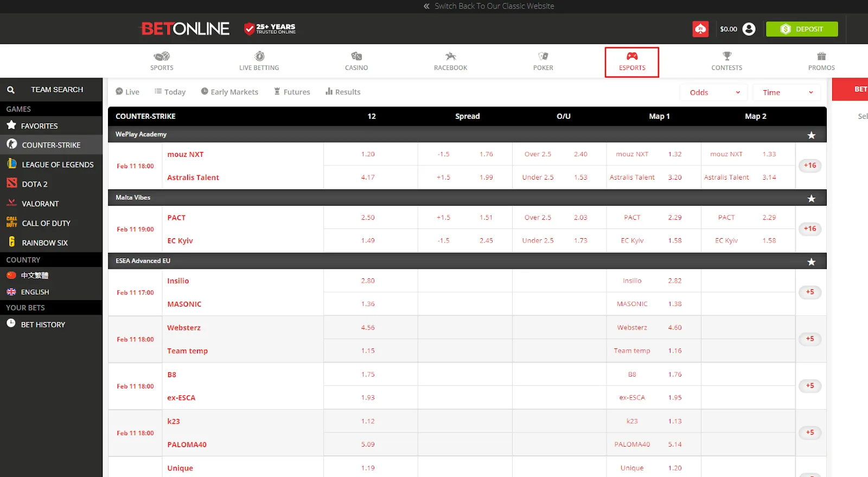Screen dimensions: 868x477
Task: Bet on Astralis Talent moneyline 4.17
Action: (x=368, y=177)
